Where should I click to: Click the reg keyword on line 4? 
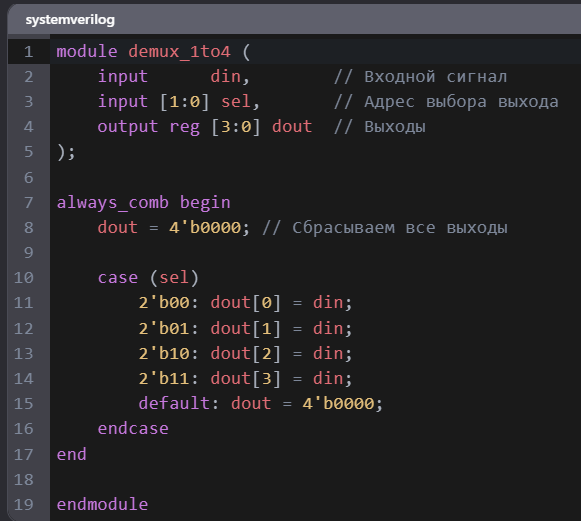pos(185,127)
